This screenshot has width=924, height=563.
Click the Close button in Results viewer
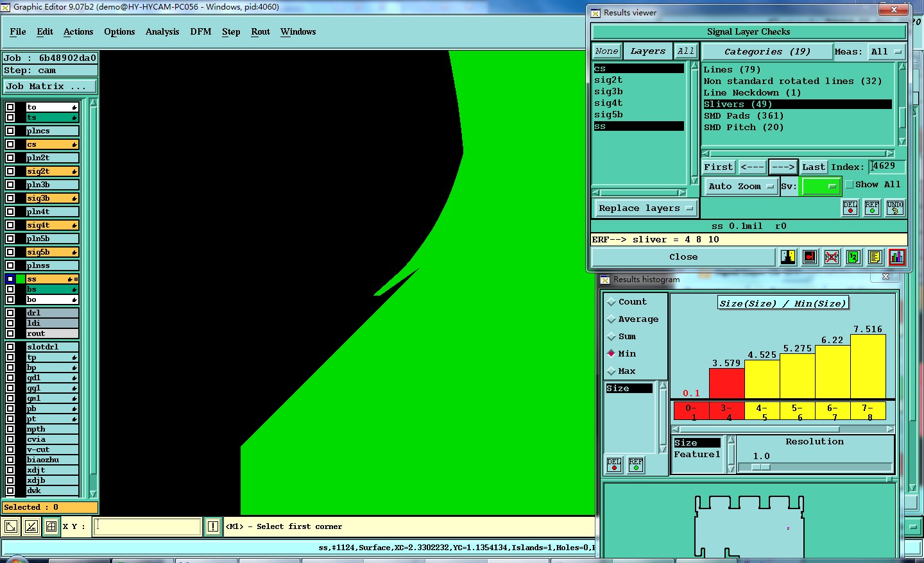pyautogui.click(x=683, y=257)
